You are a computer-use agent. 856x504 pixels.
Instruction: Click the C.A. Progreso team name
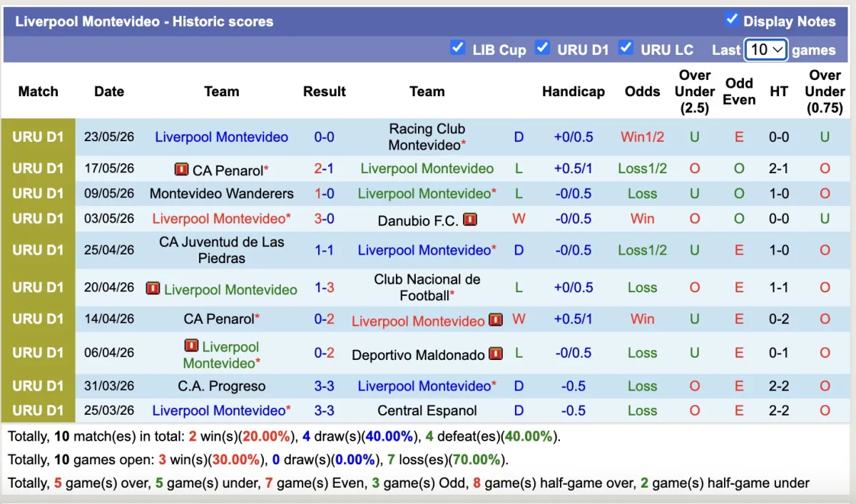[x=222, y=386]
